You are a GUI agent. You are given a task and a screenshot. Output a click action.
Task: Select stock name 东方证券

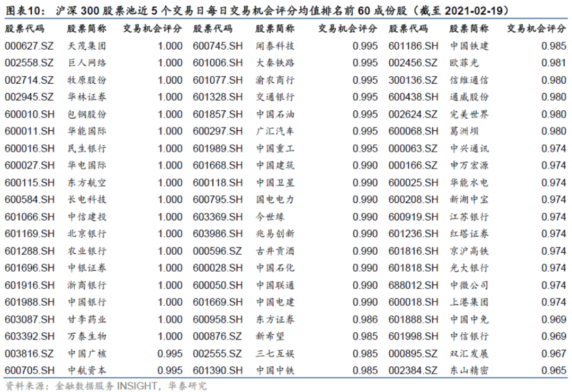(x=275, y=319)
